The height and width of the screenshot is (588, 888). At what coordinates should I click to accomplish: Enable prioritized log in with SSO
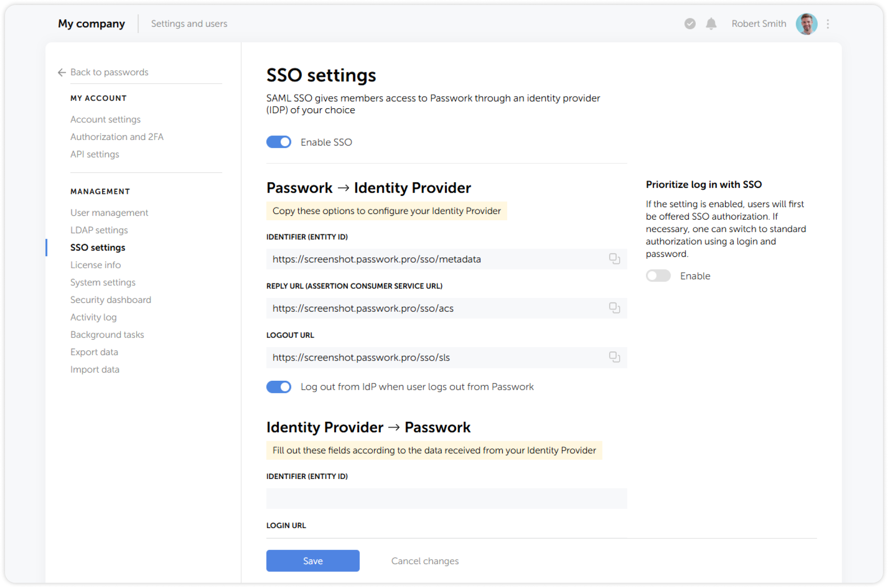click(x=658, y=276)
